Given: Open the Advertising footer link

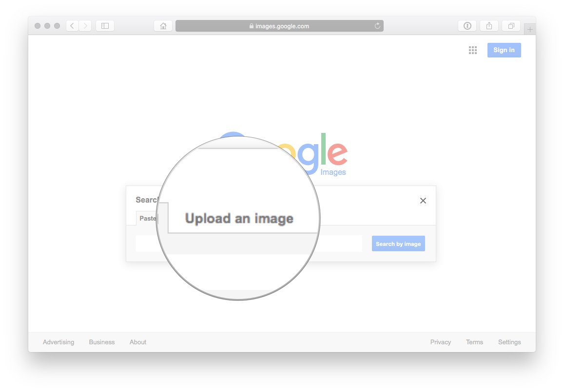Looking at the screenshot, I should 58,342.
